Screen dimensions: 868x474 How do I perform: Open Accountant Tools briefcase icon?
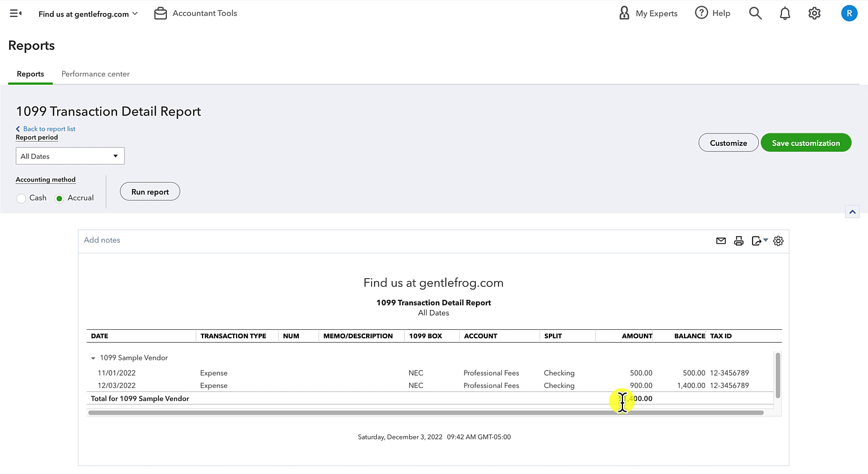(x=161, y=13)
